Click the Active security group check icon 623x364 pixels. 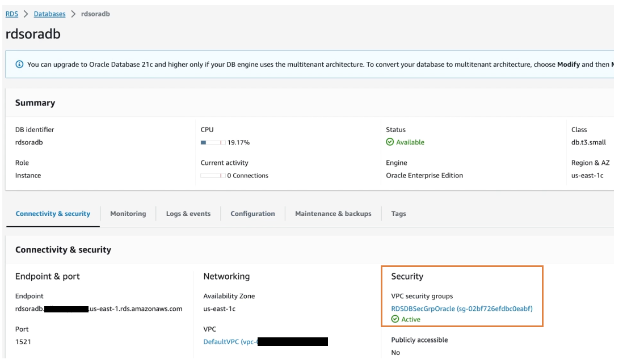395,319
